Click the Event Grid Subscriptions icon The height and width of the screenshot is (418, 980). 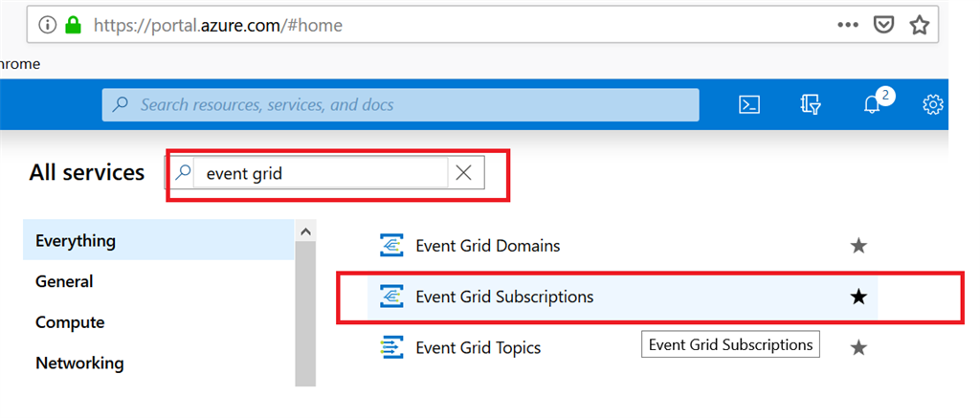[x=391, y=297]
